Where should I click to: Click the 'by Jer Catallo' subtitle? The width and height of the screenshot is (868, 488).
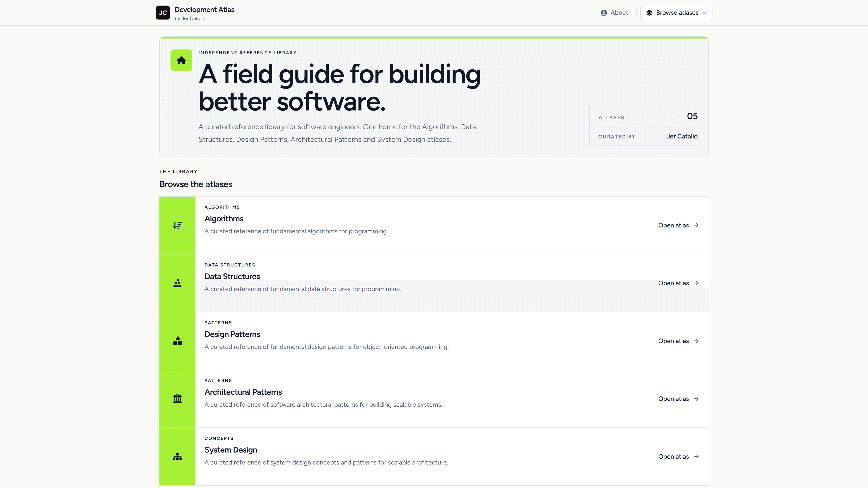(x=190, y=19)
